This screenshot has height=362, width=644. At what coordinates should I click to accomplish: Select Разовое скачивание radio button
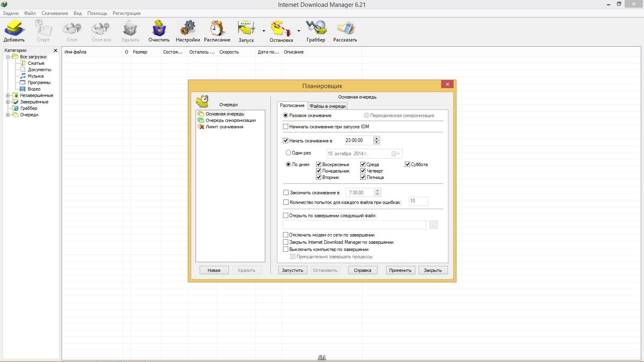(286, 115)
